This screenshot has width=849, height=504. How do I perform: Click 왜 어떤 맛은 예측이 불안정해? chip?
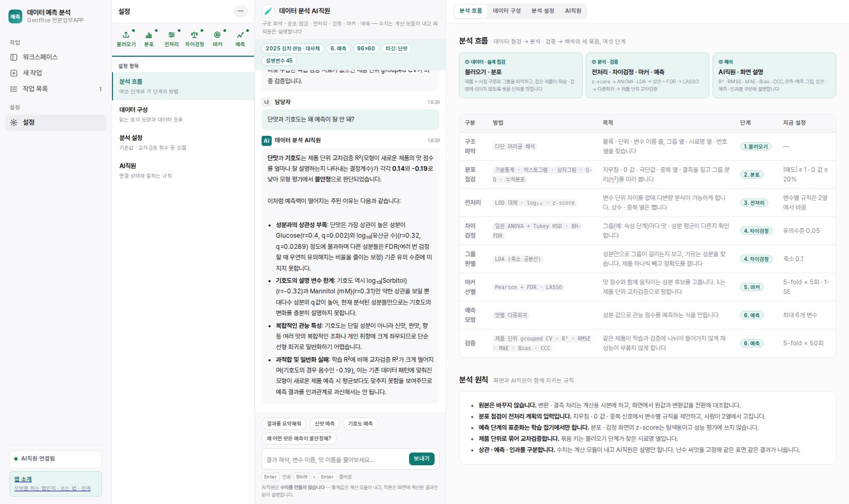(299, 438)
